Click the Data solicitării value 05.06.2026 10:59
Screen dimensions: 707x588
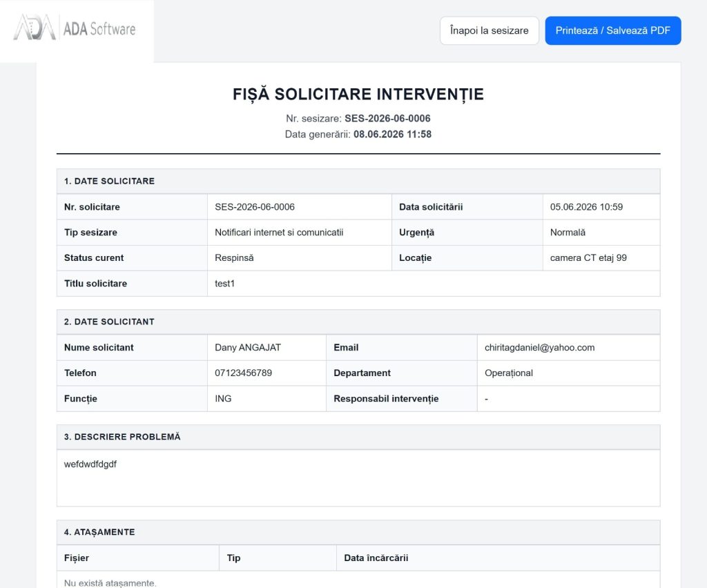586,207
